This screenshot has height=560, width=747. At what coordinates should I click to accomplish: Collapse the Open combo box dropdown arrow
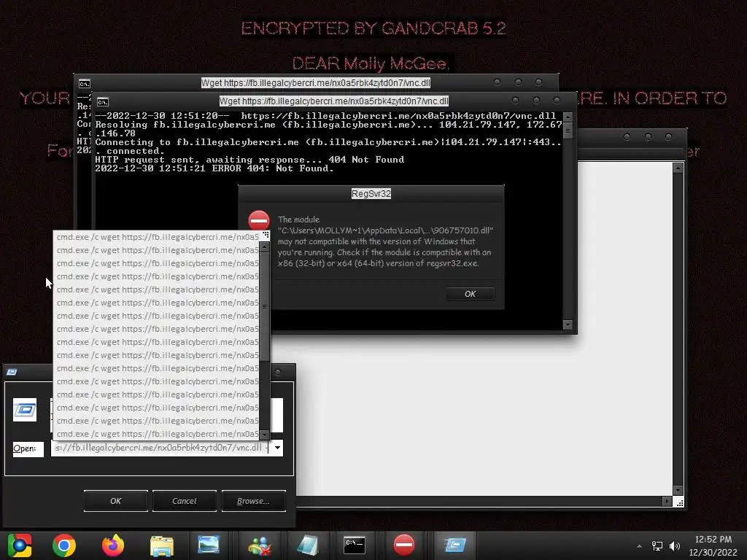pos(277,448)
